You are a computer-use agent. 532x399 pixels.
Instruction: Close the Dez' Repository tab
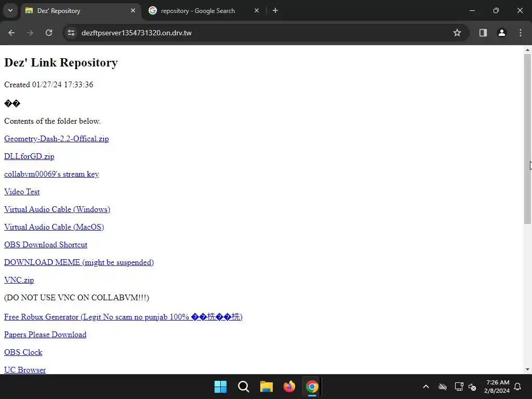tap(133, 10)
